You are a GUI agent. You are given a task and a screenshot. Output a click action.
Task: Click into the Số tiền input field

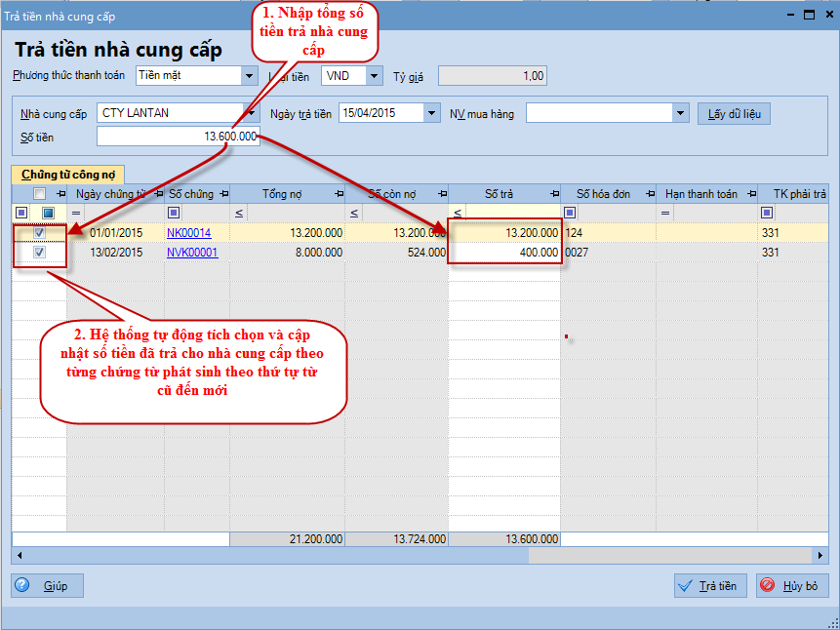click(179, 137)
